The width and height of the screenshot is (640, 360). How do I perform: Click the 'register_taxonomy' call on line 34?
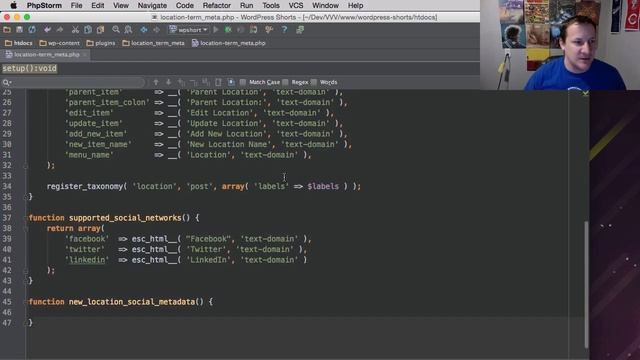(x=84, y=187)
